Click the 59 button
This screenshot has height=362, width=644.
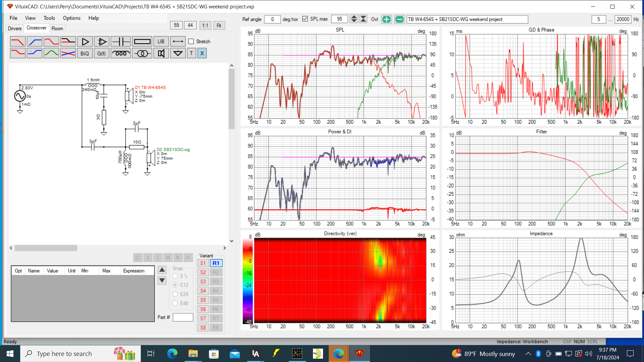pyautogui.click(x=176, y=25)
